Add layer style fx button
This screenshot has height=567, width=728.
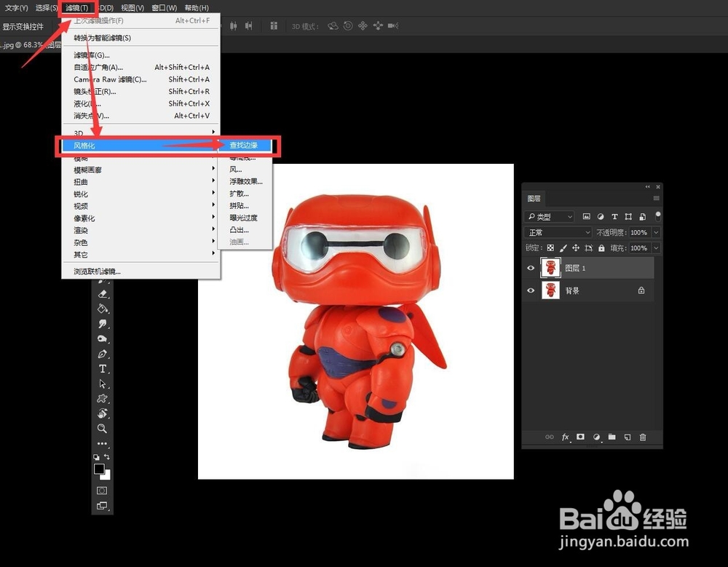pos(566,437)
